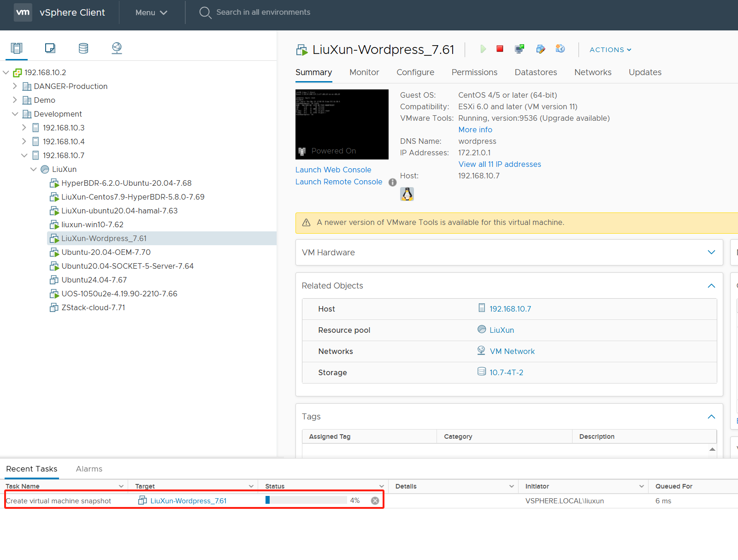
Task: Click View all 11 IP addresses
Action: [x=500, y=164]
